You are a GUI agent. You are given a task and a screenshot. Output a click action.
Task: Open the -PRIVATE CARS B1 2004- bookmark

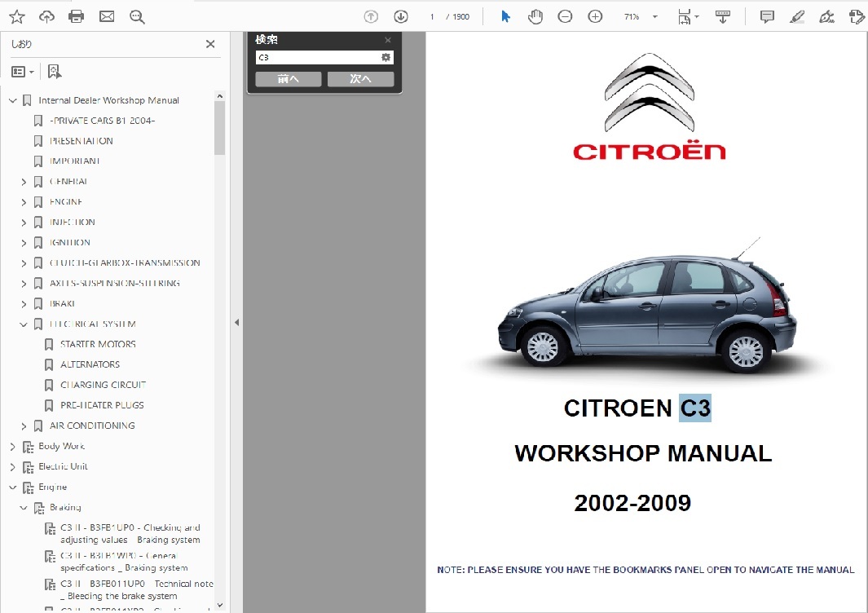[102, 121]
